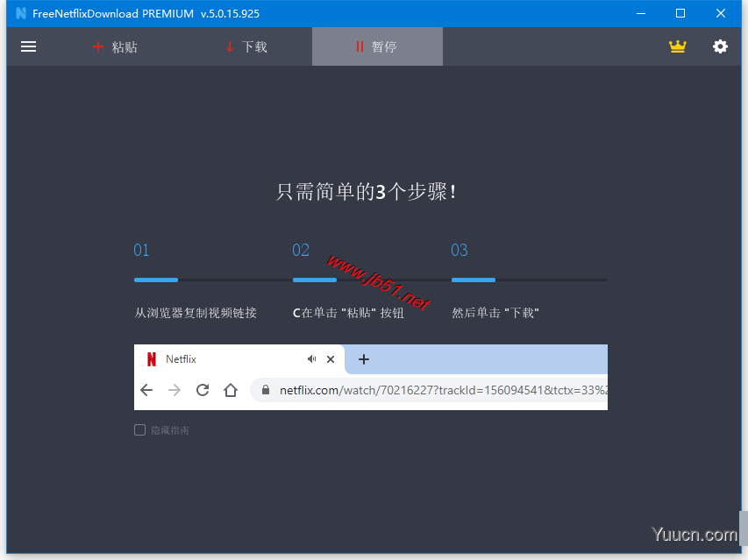Click tab mute speaker icon in guide
The width and height of the screenshot is (748, 560).
click(311, 359)
